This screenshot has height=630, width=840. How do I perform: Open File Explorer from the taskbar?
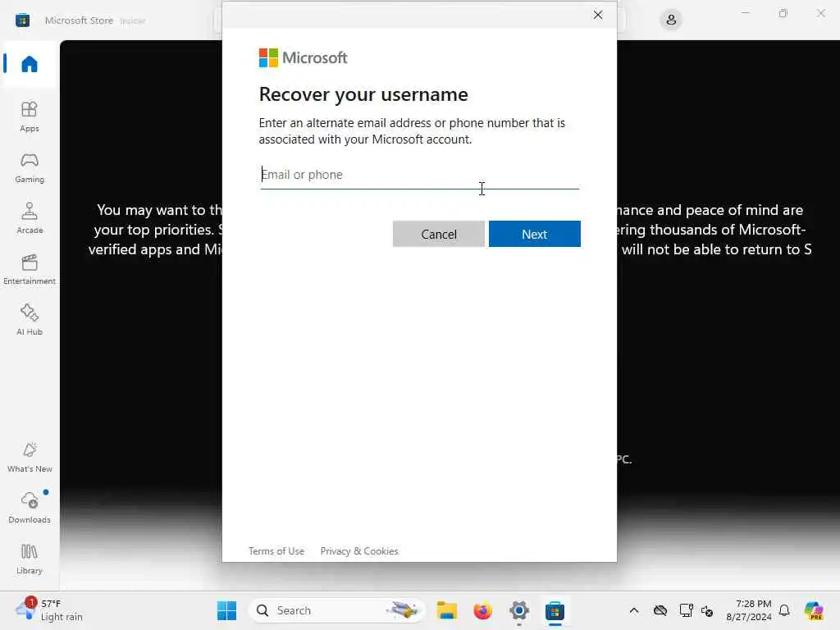(447, 610)
